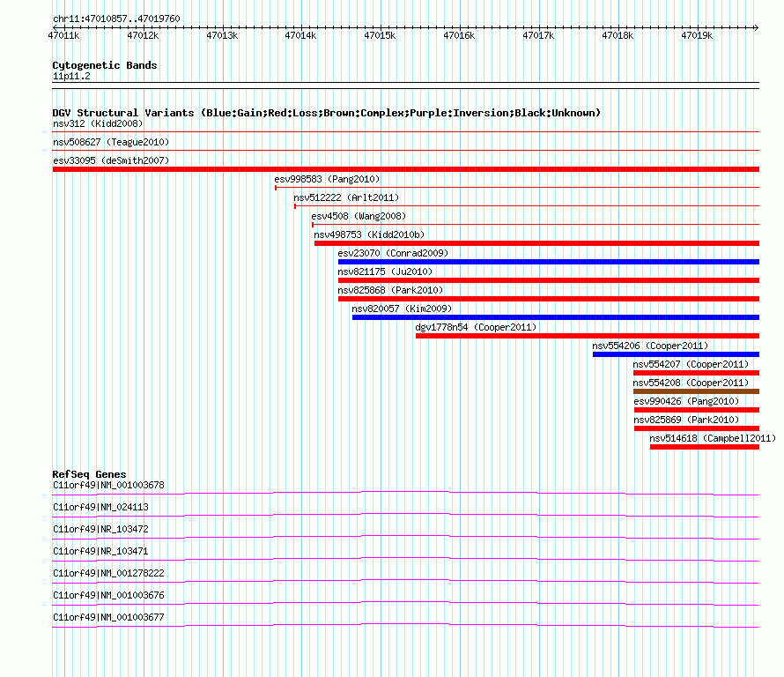Screen dimensions: 784x677
Task: Click the 47013k ruler mark
Action: point(222,35)
